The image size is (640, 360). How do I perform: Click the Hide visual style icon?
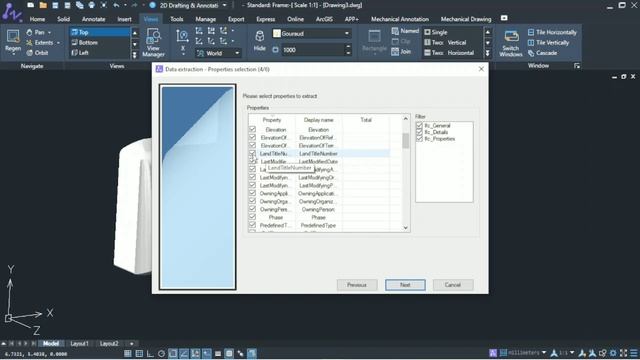pos(260,41)
